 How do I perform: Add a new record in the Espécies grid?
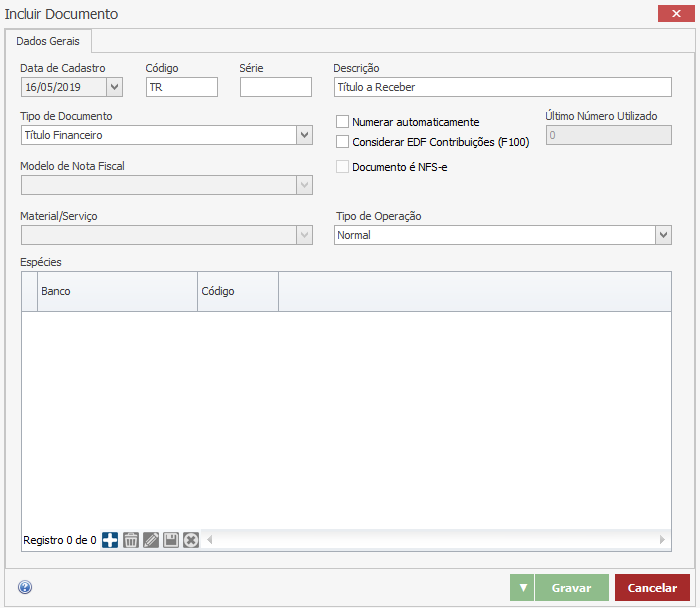pyautogui.click(x=110, y=540)
